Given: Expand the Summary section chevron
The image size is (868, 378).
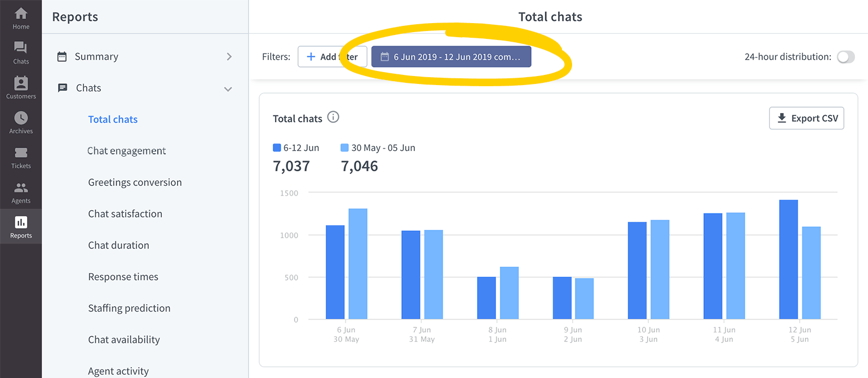Looking at the screenshot, I should [x=229, y=56].
